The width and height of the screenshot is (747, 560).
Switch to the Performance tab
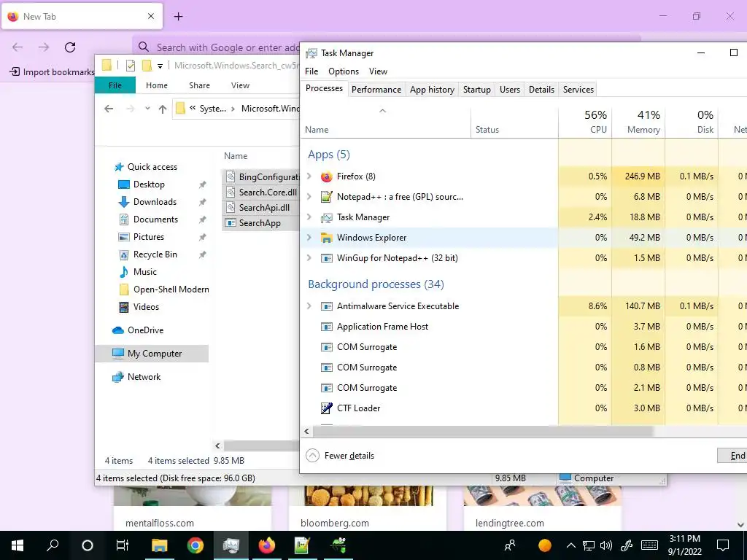(376, 90)
